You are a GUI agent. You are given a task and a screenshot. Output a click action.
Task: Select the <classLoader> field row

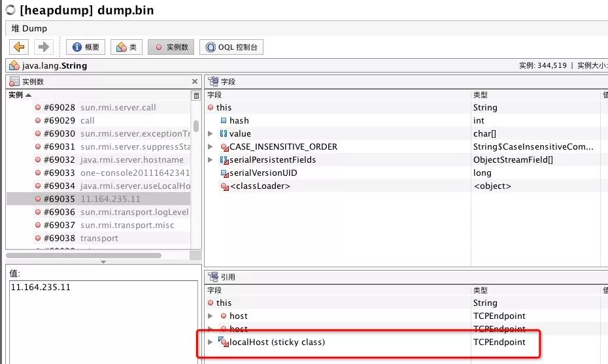coord(406,186)
